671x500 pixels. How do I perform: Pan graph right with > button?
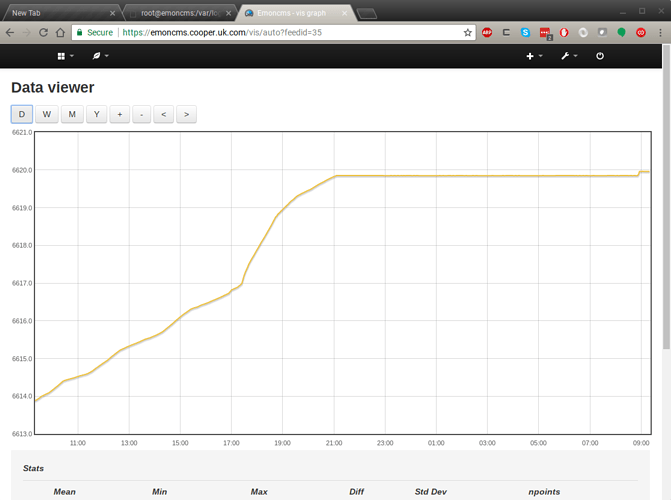[187, 114]
